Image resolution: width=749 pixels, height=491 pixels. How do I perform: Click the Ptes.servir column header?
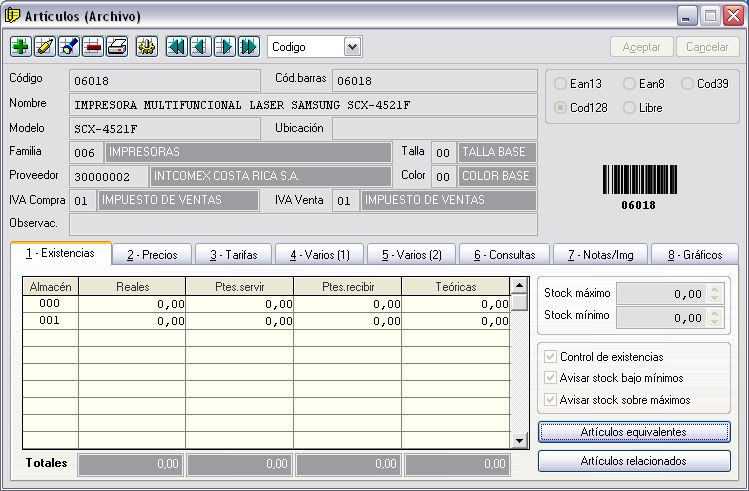click(x=240, y=287)
